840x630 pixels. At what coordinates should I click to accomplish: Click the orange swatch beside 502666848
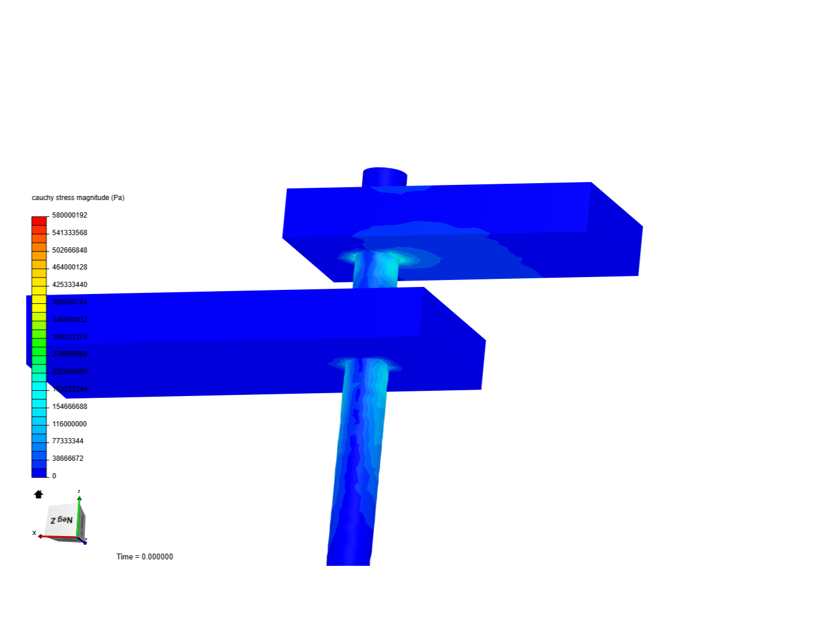39,247
